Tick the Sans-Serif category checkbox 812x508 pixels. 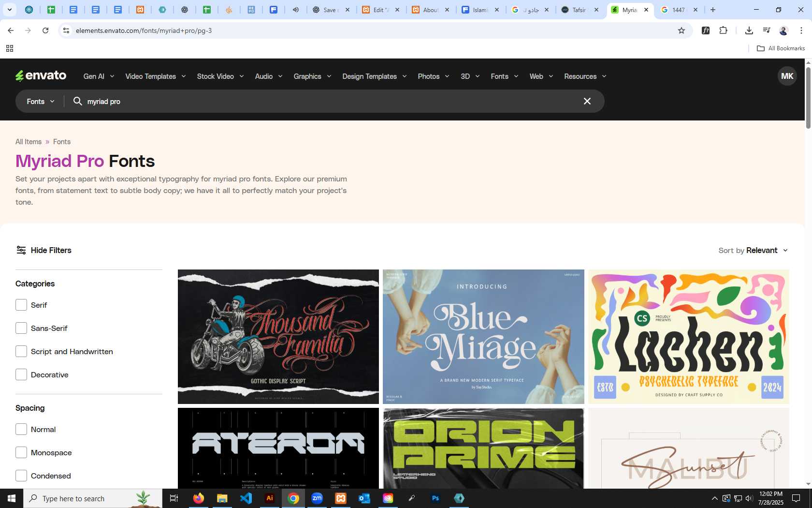click(21, 328)
